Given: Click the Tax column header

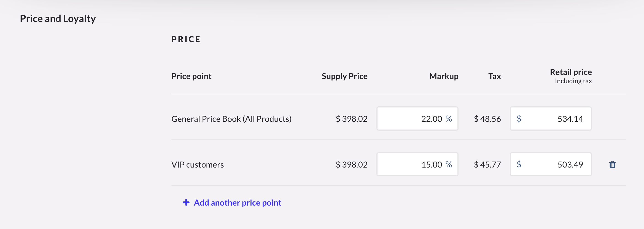Looking at the screenshot, I should (x=494, y=76).
